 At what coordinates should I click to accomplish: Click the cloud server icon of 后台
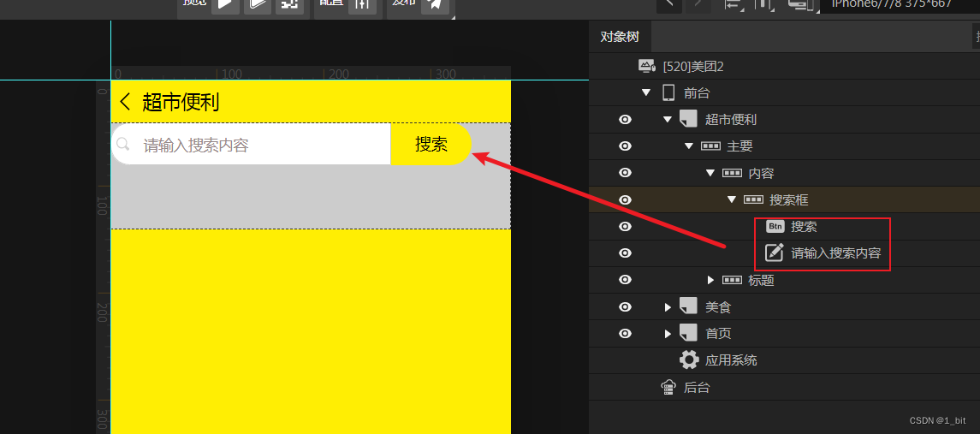click(x=668, y=387)
